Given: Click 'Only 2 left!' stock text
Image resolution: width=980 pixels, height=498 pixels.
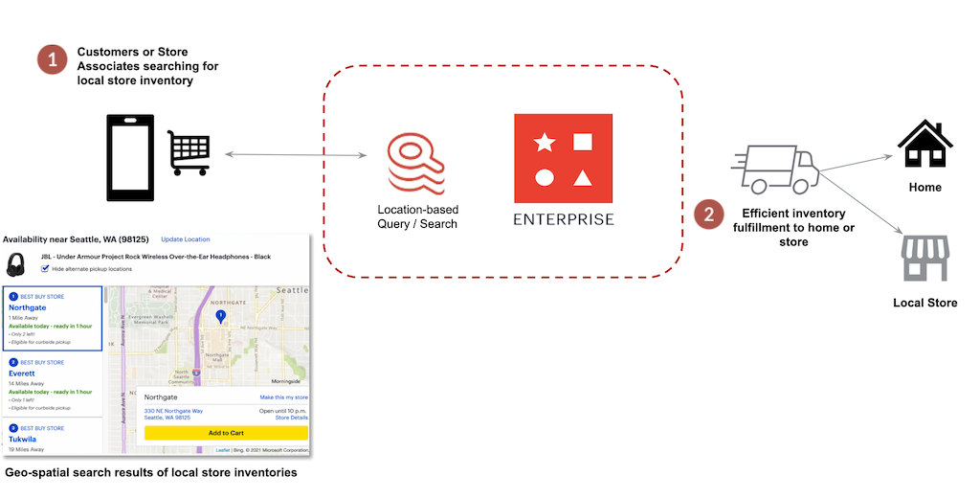Looking at the screenshot, I should (x=23, y=334).
